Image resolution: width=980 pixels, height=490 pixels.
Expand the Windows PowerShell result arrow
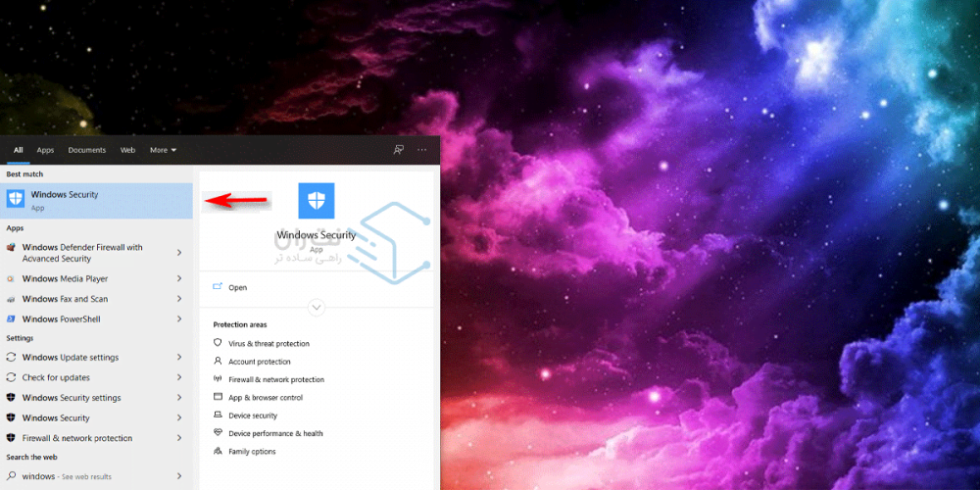[179, 319]
